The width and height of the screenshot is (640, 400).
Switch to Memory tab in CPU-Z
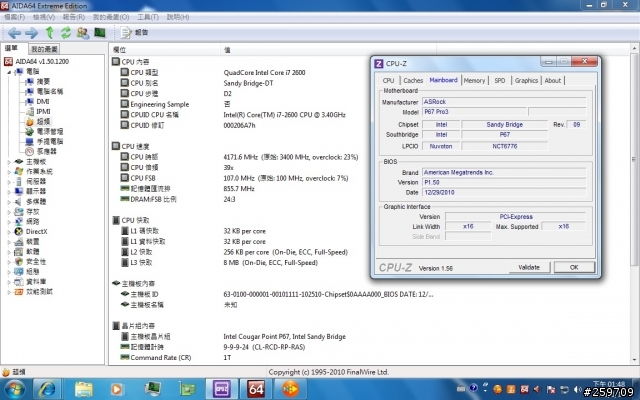474,80
